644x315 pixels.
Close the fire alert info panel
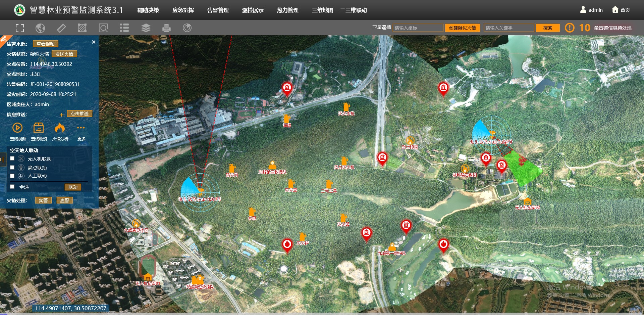[x=94, y=42]
